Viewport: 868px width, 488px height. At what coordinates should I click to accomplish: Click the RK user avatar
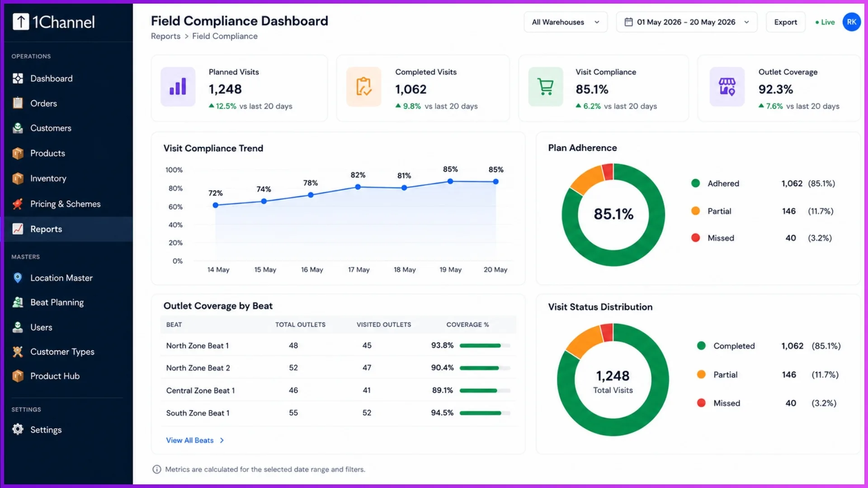pyautogui.click(x=851, y=22)
